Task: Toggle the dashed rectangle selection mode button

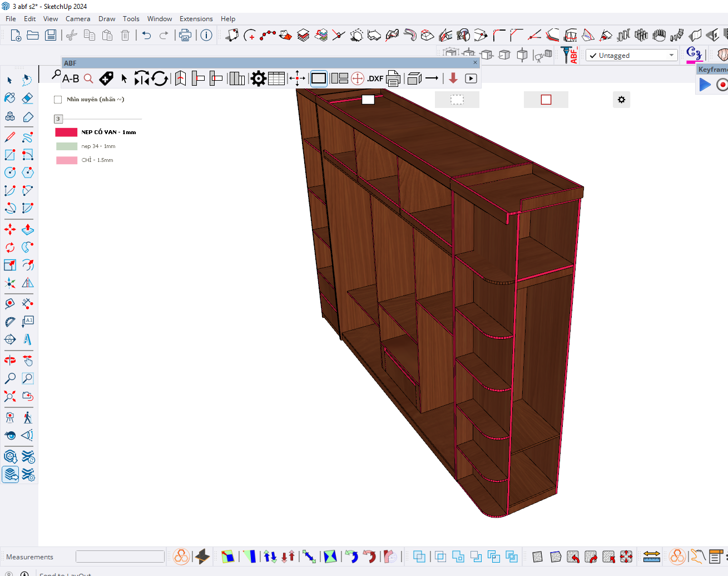Action: tap(457, 100)
